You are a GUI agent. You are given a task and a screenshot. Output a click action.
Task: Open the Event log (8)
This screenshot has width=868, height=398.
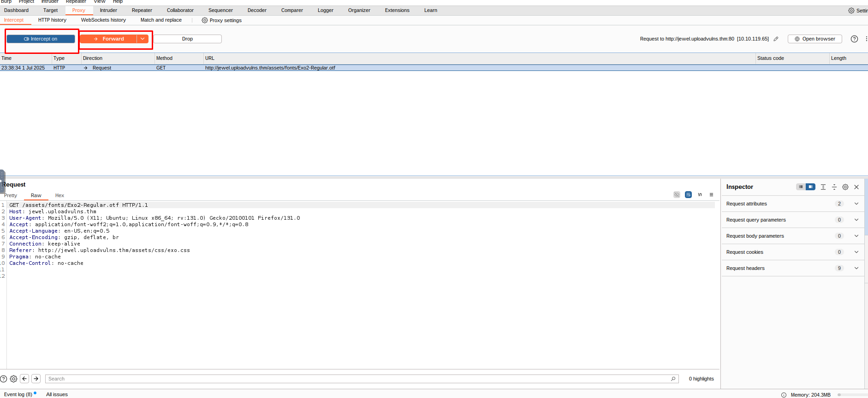tap(18, 394)
